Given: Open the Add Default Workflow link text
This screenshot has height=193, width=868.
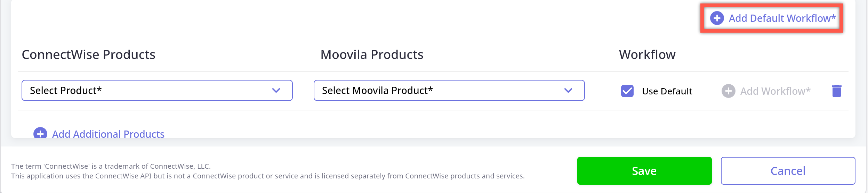Looking at the screenshot, I should point(782,18).
